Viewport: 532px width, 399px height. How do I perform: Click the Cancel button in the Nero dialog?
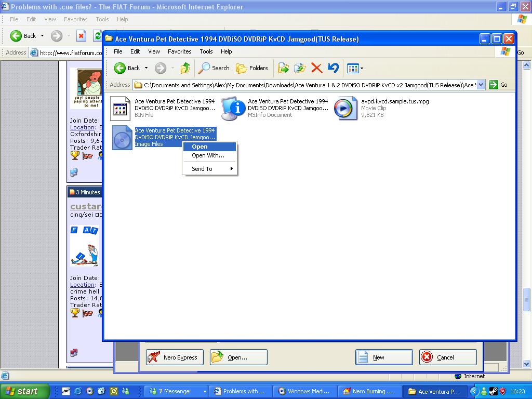448,357
